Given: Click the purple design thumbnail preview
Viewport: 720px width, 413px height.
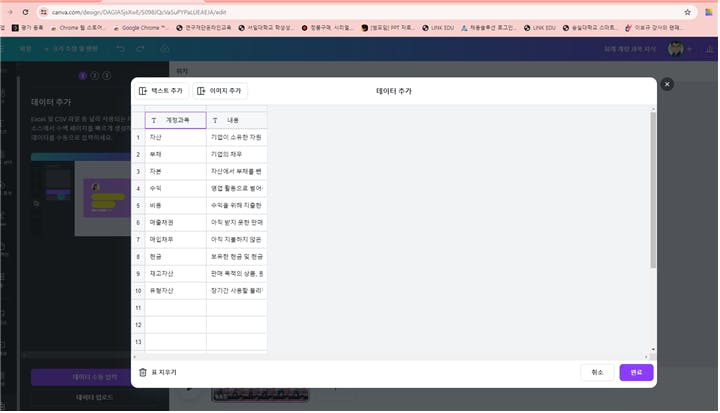Looking at the screenshot, I should click(x=107, y=198).
